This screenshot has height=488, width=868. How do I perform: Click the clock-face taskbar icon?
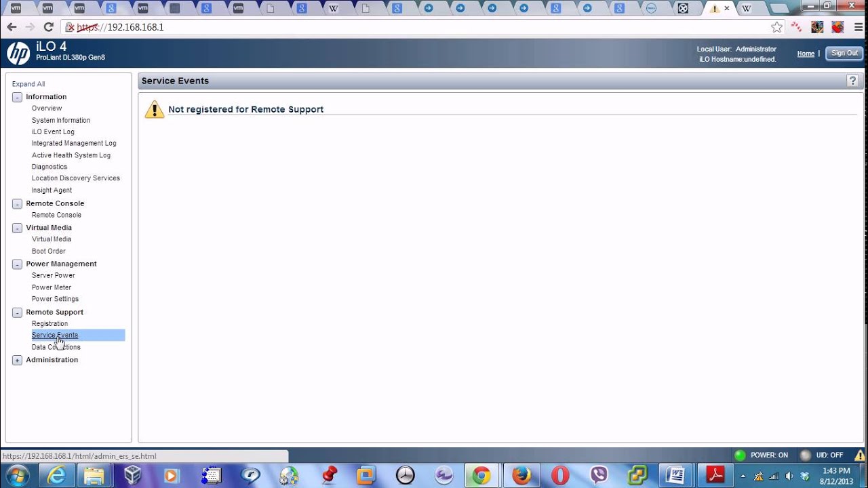405,475
